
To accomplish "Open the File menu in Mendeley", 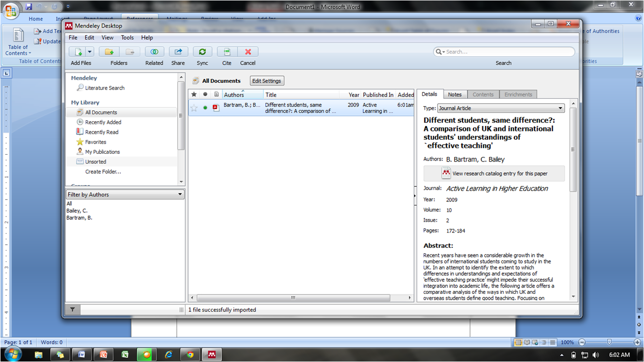I will [73, 37].
